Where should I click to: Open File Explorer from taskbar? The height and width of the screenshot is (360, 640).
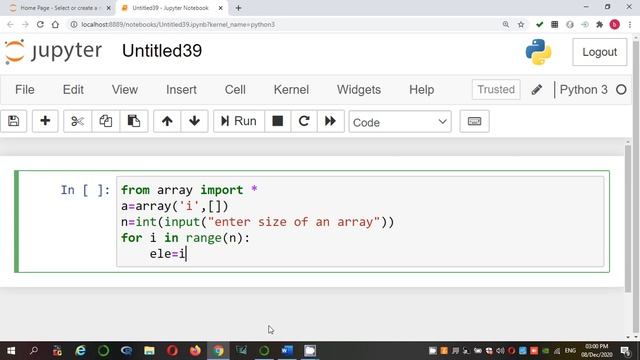(x=149, y=351)
